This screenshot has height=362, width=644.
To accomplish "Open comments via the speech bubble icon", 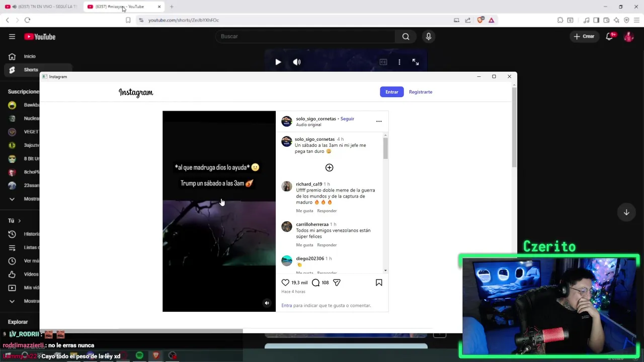I will pyautogui.click(x=315, y=283).
